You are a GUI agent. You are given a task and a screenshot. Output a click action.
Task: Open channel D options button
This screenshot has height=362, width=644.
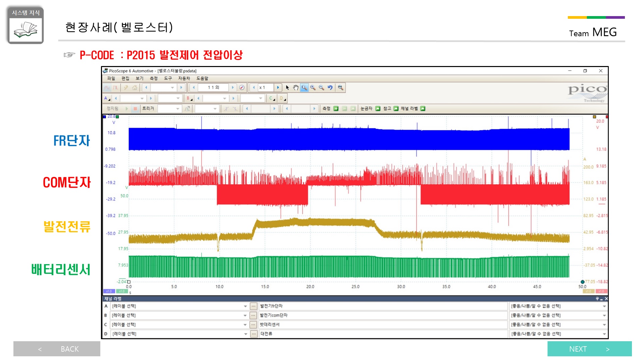(x=283, y=98)
